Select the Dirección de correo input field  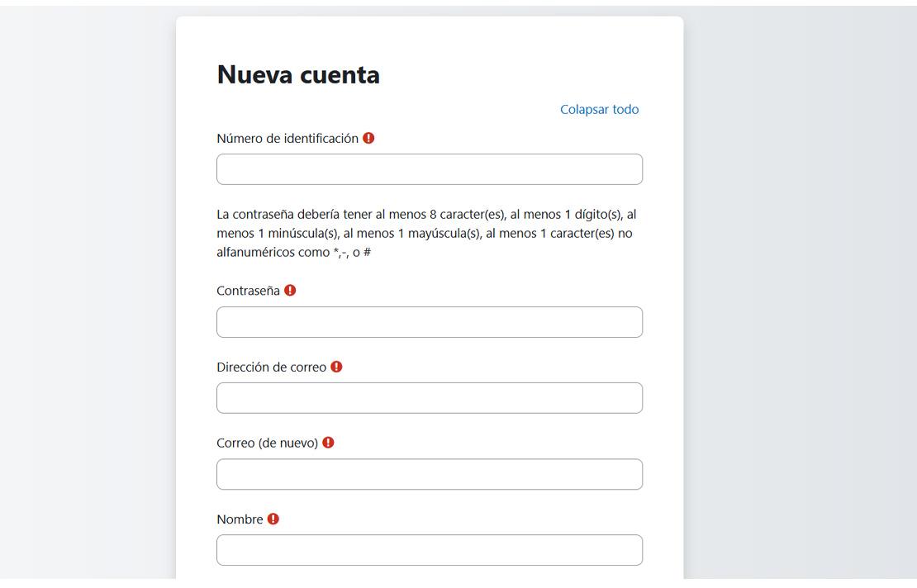click(429, 398)
